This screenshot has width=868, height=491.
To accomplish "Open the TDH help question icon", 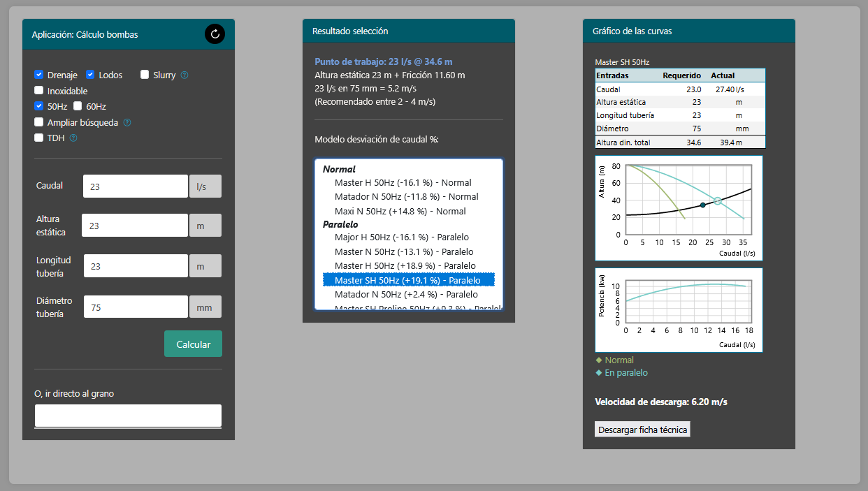I will tap(73, 138).
